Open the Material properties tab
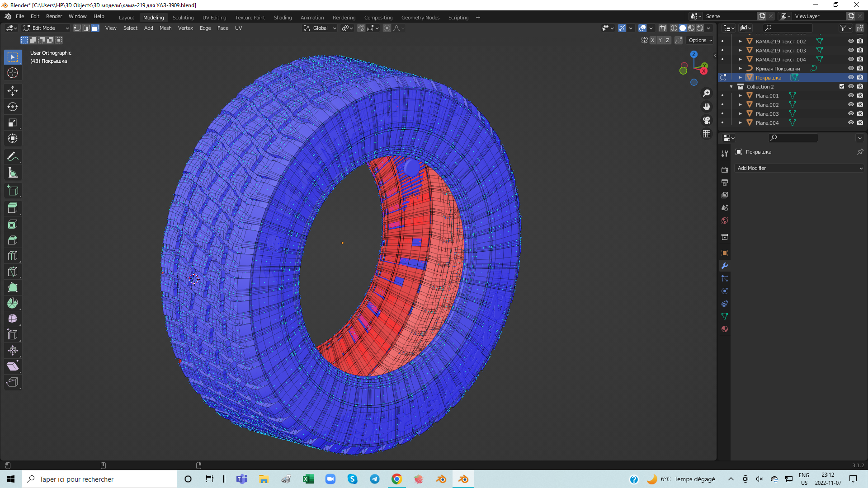This screenshot has width=868, height=488. (x=725, y=329)
